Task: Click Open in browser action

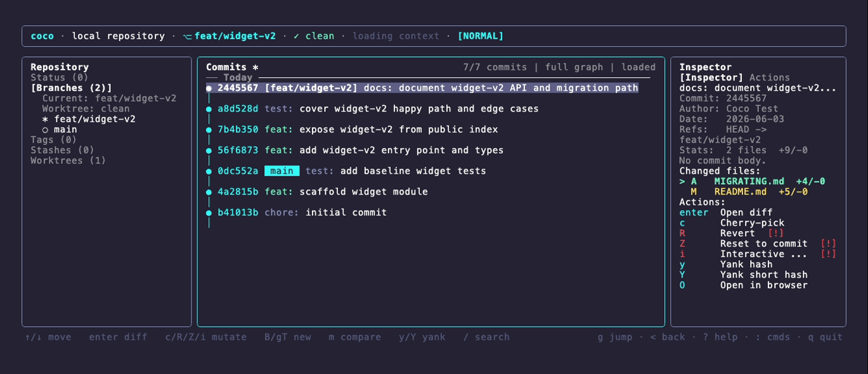Action: point(743,285)
